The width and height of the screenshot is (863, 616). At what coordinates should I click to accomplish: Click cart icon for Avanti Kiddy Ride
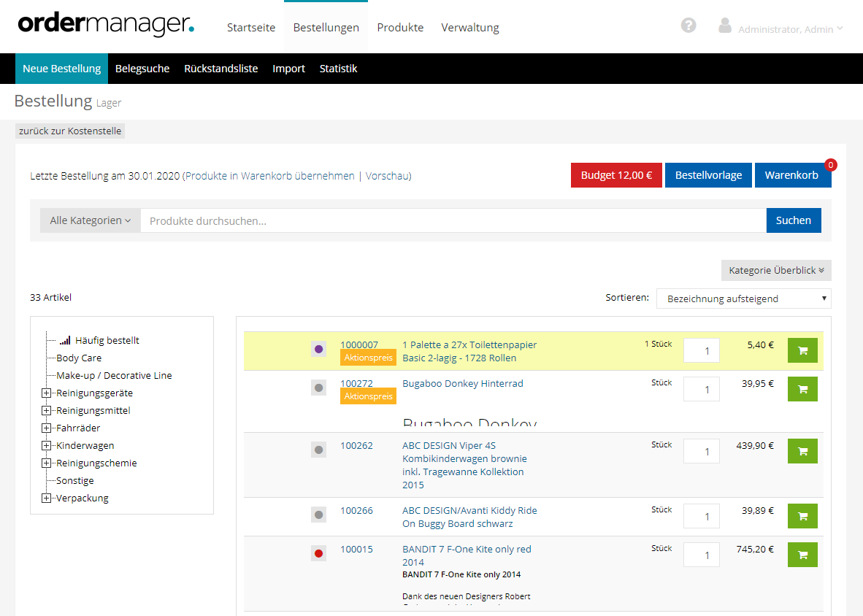pos(802,516)
